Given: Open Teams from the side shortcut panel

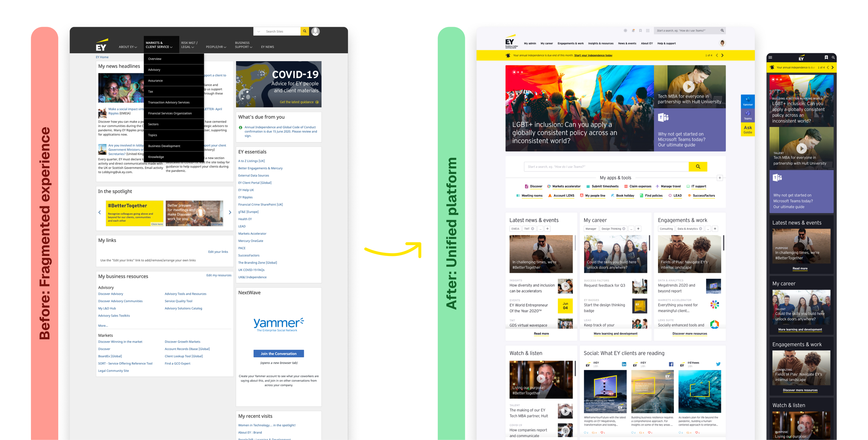Looking at the screenshot, I should [748, 115].
